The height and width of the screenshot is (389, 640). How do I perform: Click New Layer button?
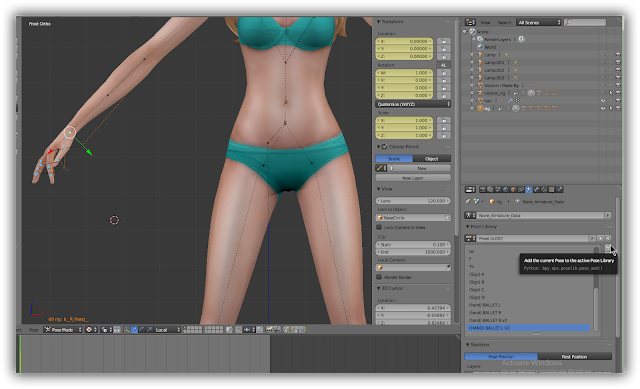pos(413,178)
